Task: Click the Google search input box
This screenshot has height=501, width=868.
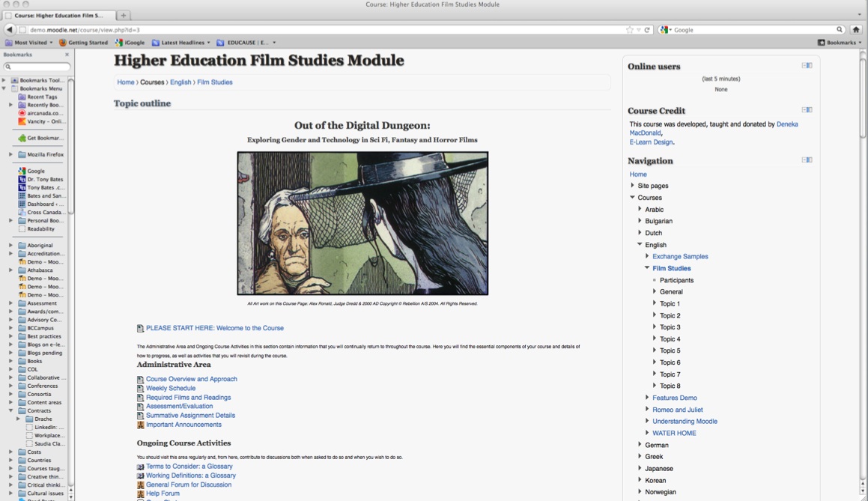Action: 753,30
